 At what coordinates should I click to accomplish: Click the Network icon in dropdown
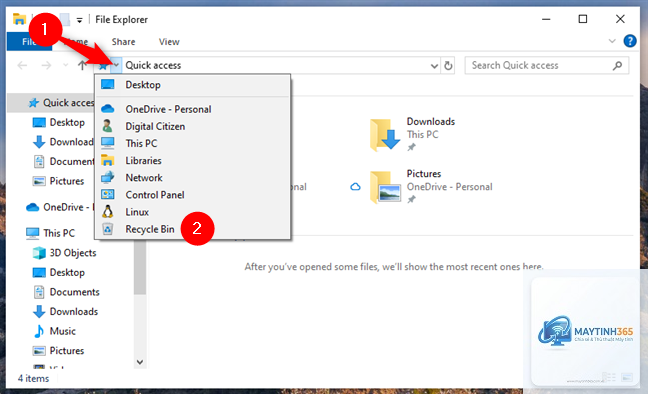107,177
